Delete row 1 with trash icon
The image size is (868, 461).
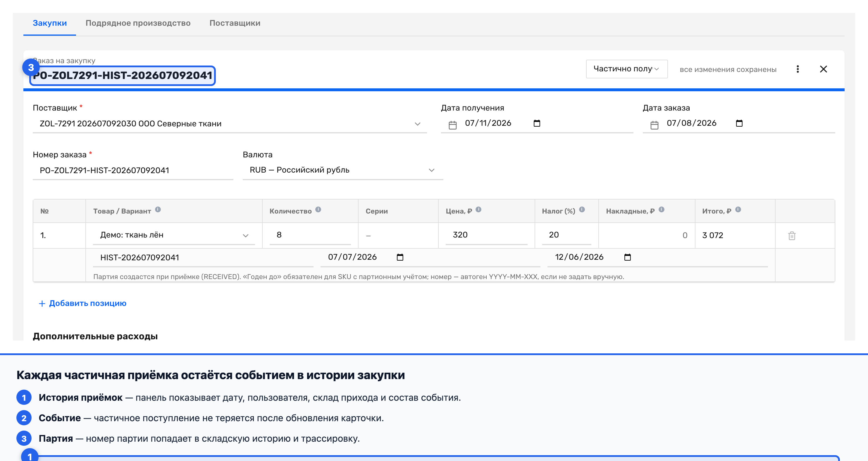(x=791, y=235)
